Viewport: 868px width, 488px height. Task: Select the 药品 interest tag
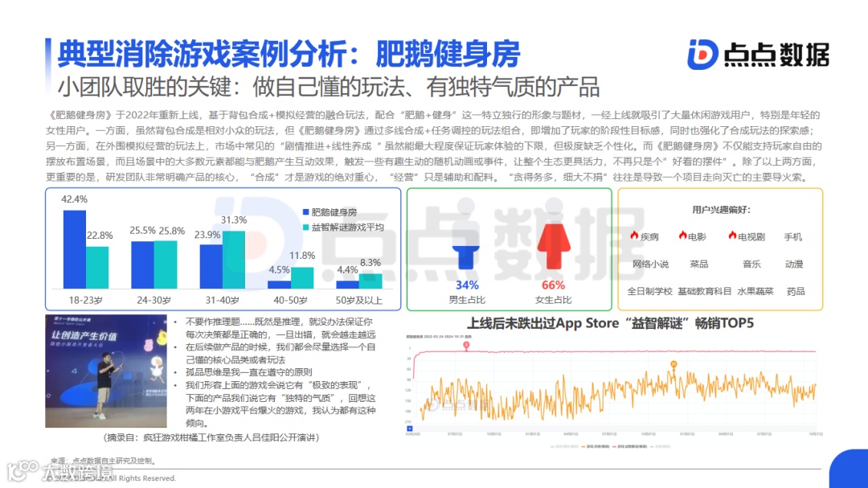tap(796, 291)
